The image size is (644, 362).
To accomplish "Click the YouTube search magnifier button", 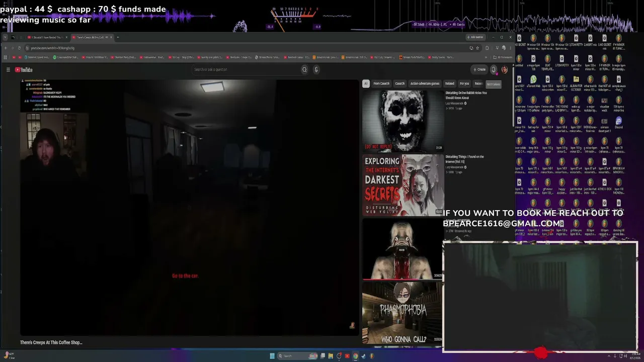I will click(x=304, y=69).
